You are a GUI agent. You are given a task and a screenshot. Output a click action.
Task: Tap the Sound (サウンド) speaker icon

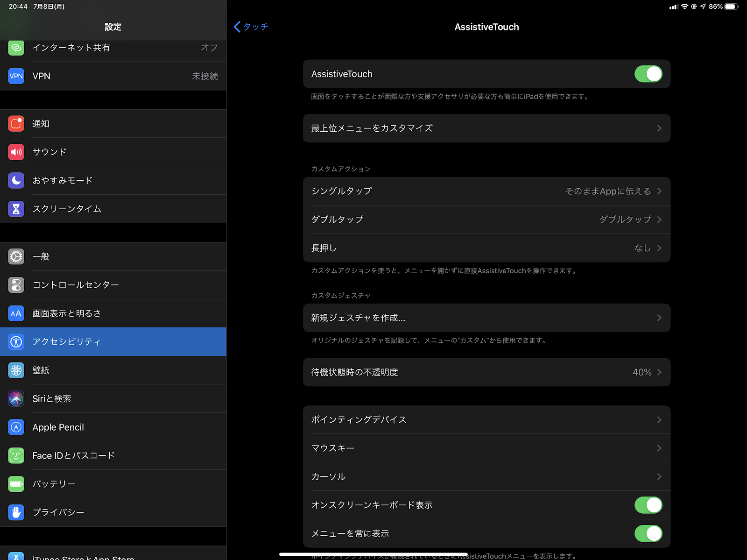(16, 152)
